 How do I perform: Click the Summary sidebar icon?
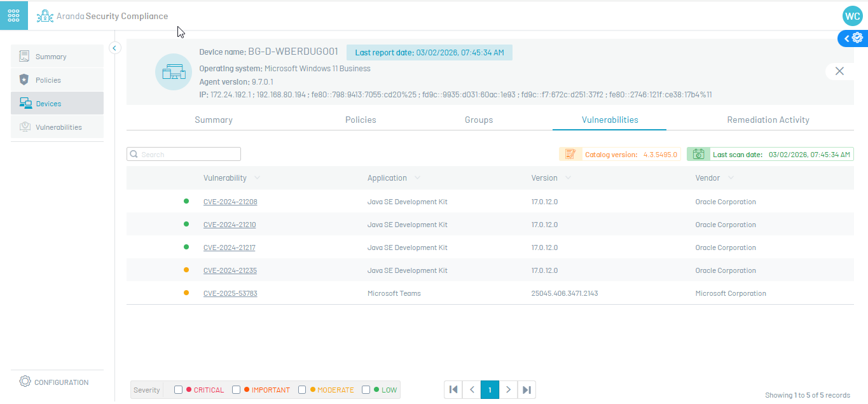tap(25, 57)
